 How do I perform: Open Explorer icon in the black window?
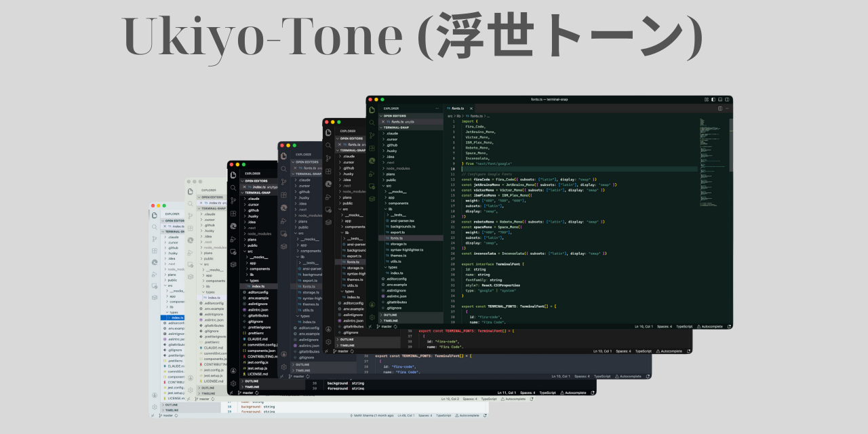pyautogui.click(x=233, y=174)
